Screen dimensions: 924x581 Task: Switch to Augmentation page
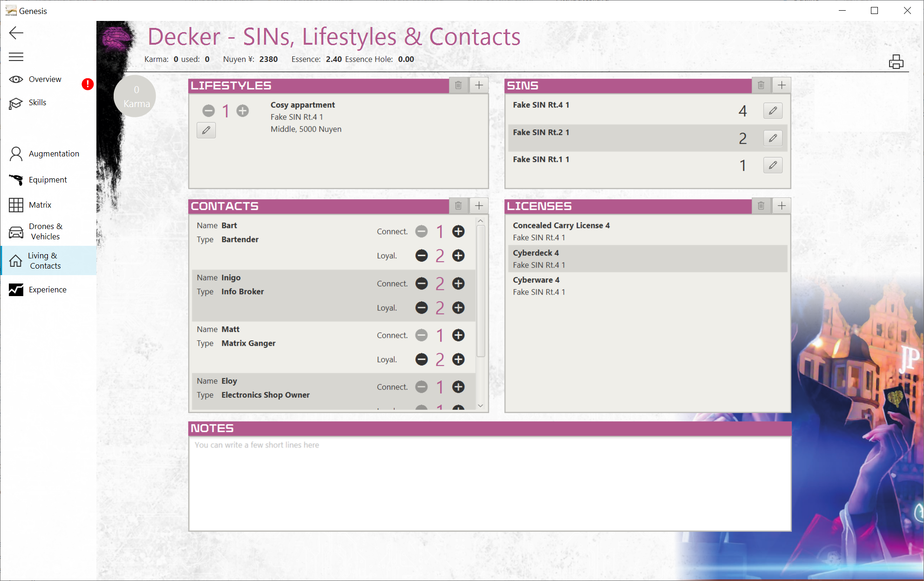point(54,154)
